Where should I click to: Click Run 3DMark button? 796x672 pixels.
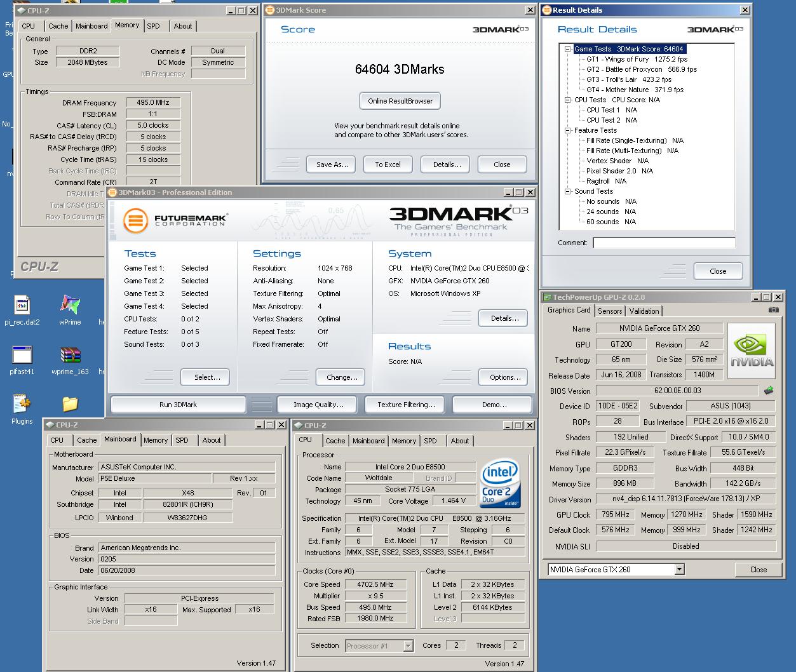tap(179, 405)
